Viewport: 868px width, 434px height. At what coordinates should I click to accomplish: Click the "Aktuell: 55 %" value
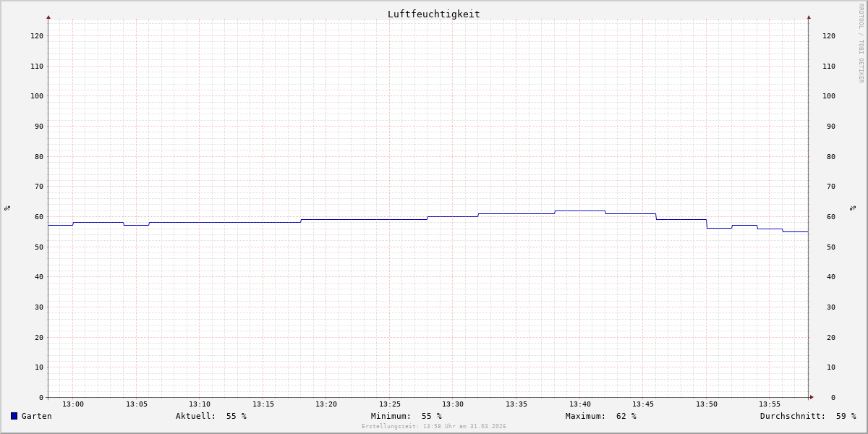point(211,416)
